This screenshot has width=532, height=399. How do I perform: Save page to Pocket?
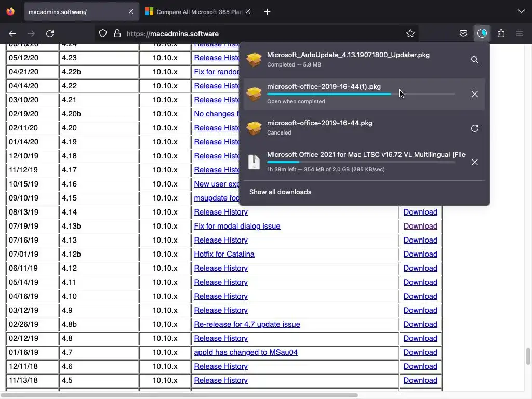pos(463,34)
